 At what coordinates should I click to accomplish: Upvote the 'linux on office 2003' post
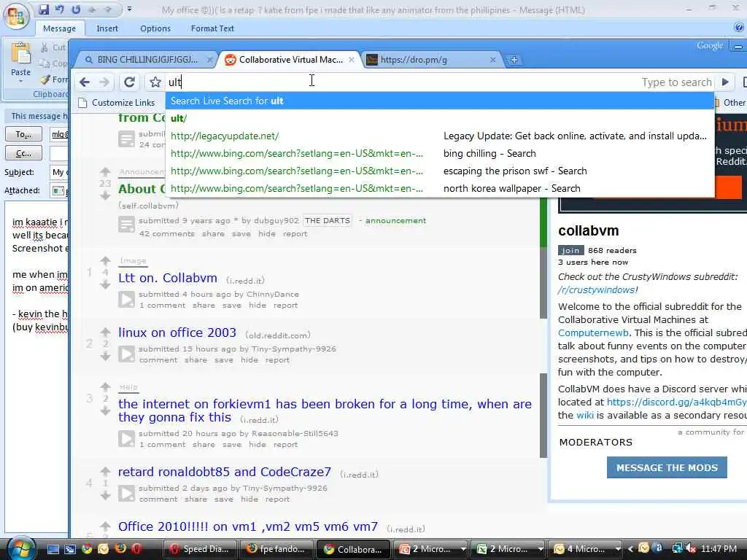click(105, 332)
